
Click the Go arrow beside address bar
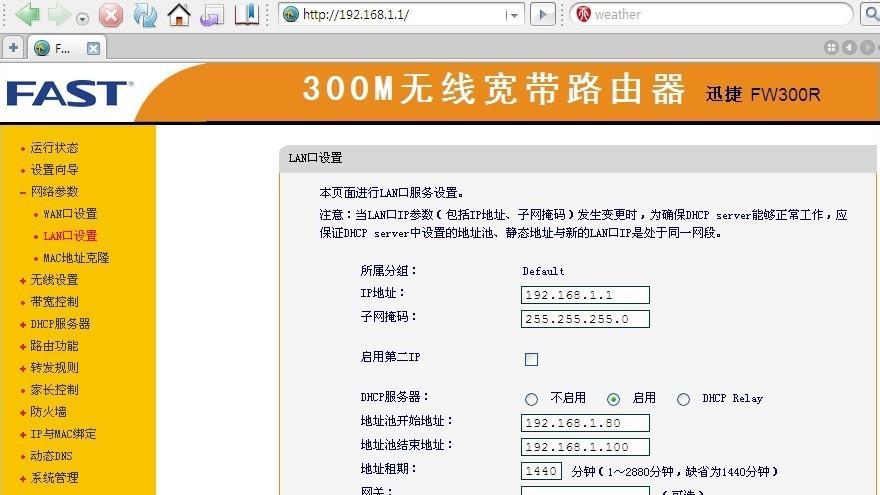click(543, 15)
